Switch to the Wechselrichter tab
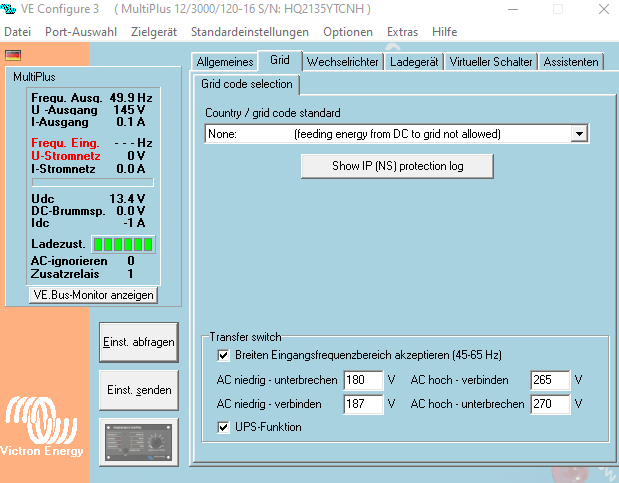Screen dimensions: 619x483 (343, 62)
